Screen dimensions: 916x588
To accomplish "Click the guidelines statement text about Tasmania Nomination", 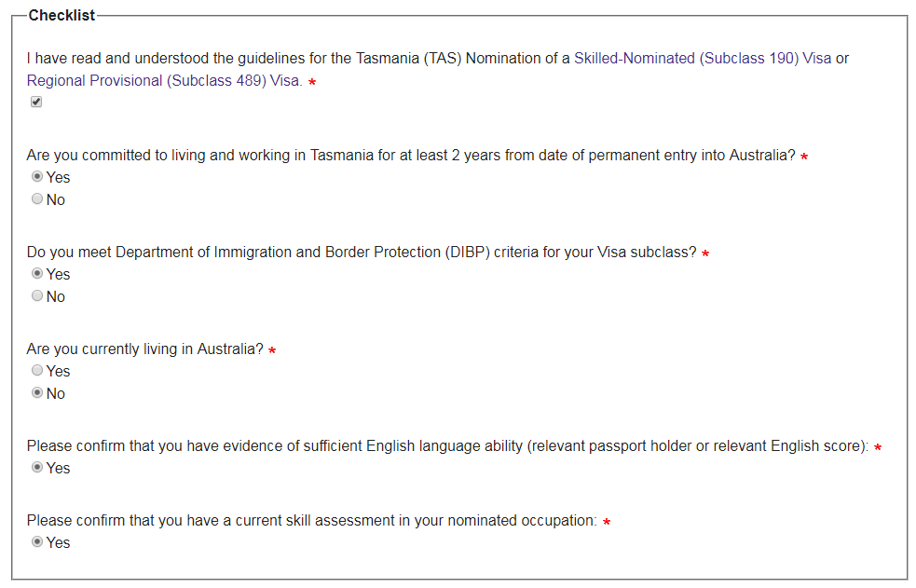I will coord(298,59).
